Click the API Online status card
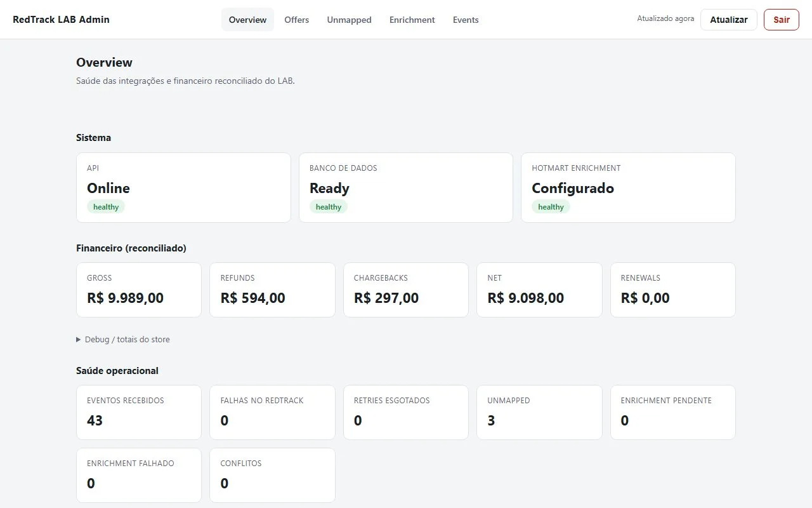Viewport: 812px width, 508px height. click(x=183, y=187)
